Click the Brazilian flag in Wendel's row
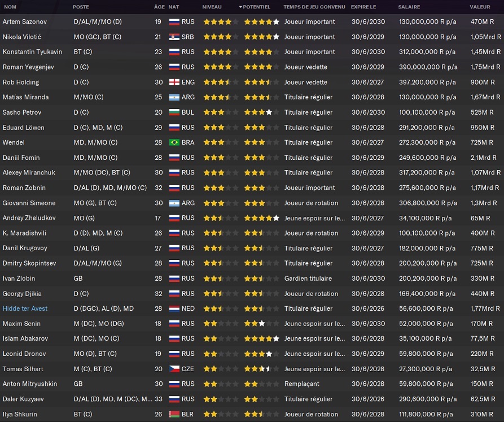The width and height of the screenshot is (504, 422). [174, 142]
